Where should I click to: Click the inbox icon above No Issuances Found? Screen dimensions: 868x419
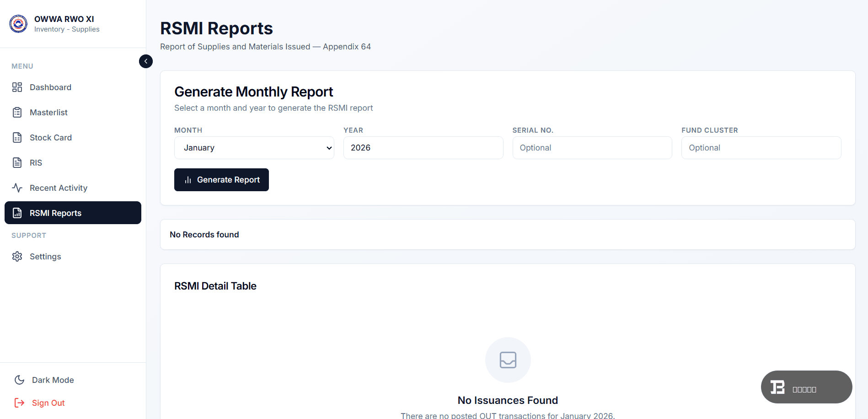(x=508, y=360)
